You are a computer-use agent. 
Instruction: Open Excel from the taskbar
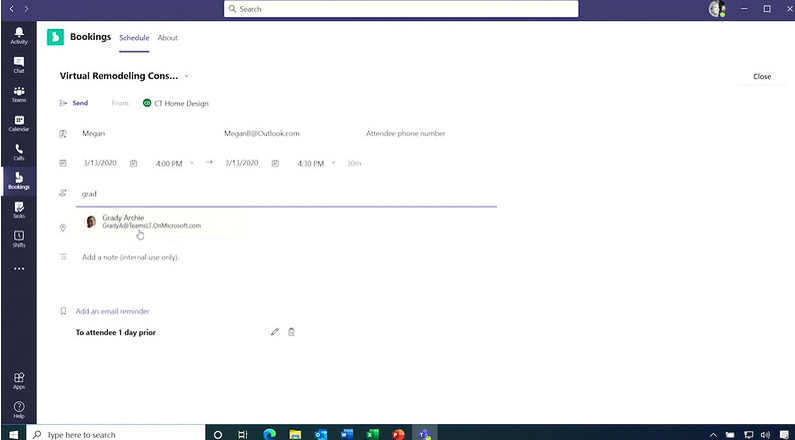coord(373,434)
